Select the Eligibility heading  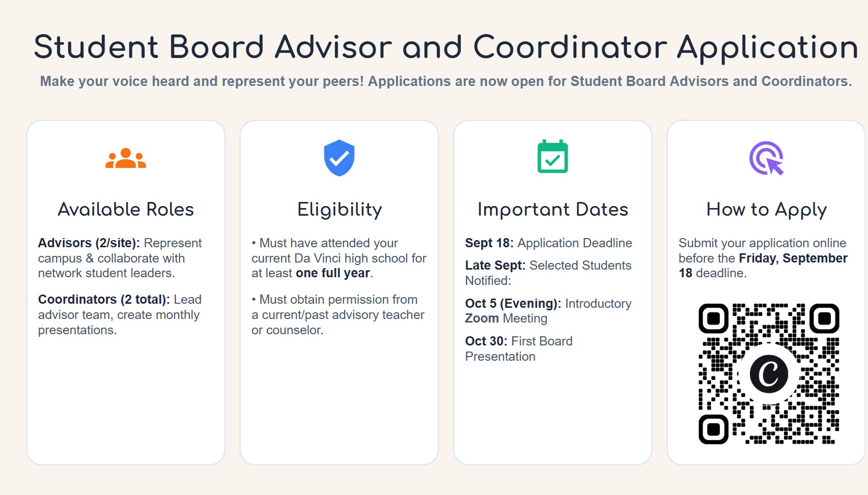click(340, 210)
